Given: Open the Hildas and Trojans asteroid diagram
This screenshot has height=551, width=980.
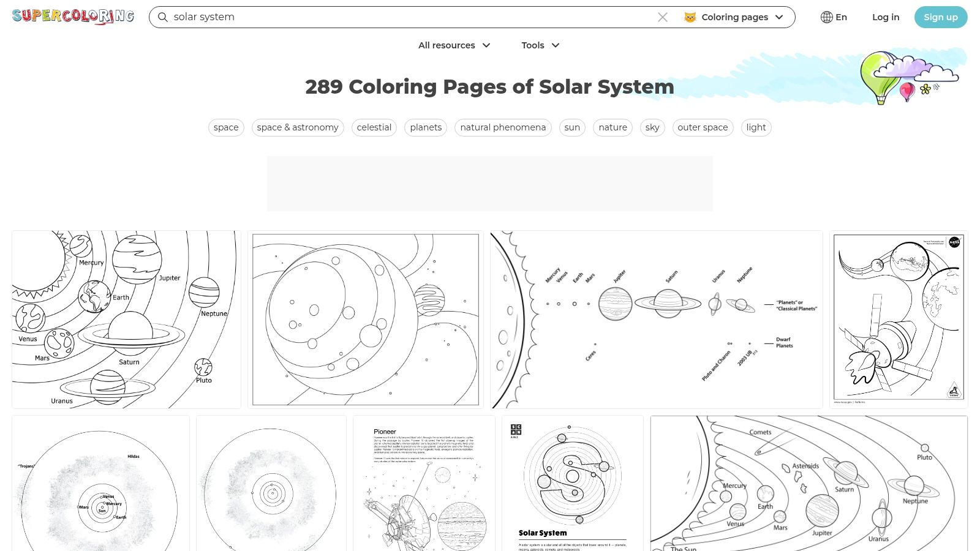Looking at the screenshot, I should 100,484.
